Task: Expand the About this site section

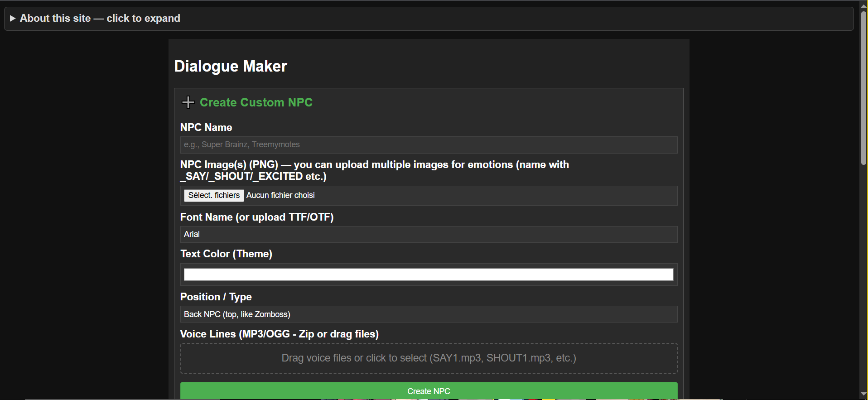Action: 100,19
